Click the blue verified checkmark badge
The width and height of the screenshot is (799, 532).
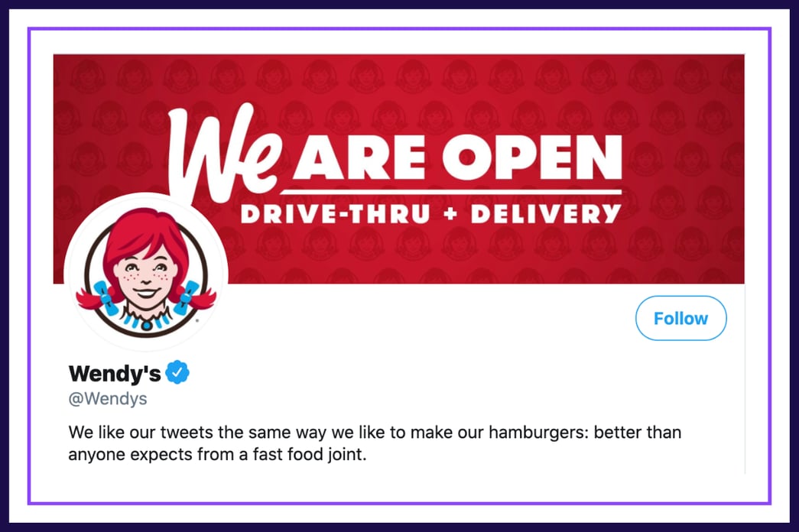(177, 373)
